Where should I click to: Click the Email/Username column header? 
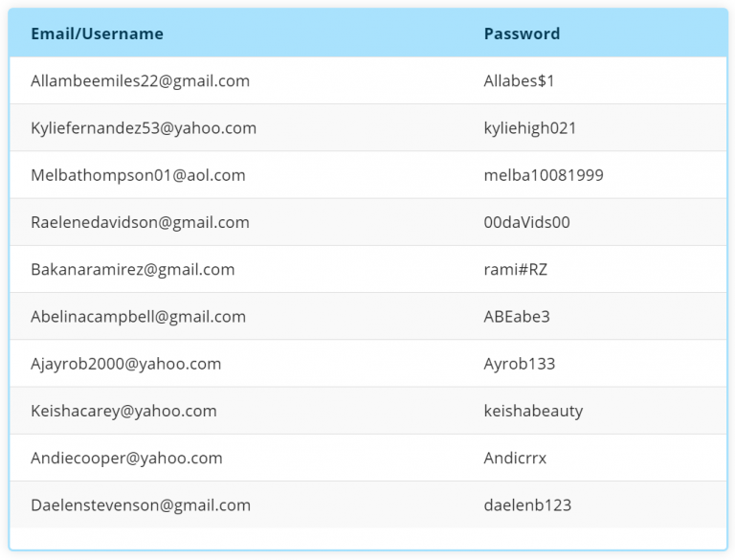[97, 34]
